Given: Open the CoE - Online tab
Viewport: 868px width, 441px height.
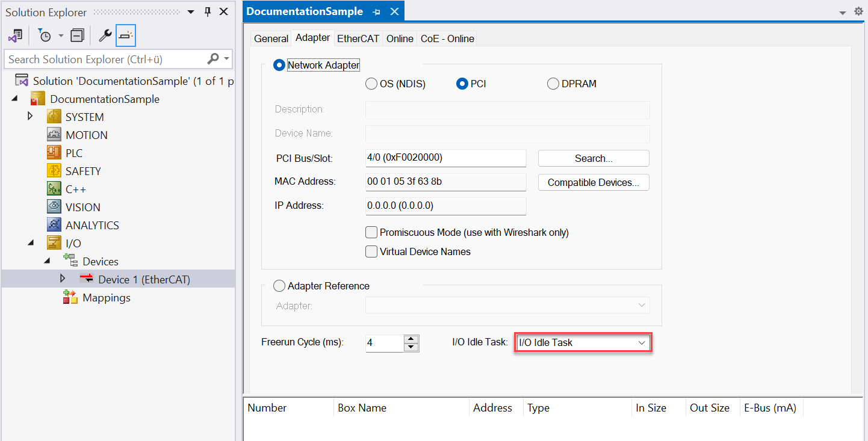Looking at the screenshot, I should pyautogui.click(x=447, y=39).
